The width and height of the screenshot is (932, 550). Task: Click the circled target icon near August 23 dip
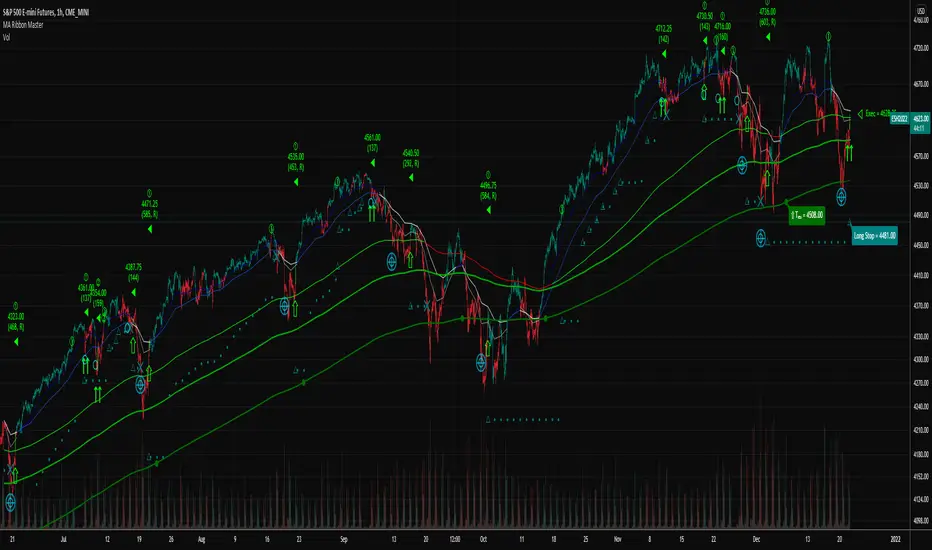(x=284, y=307)
